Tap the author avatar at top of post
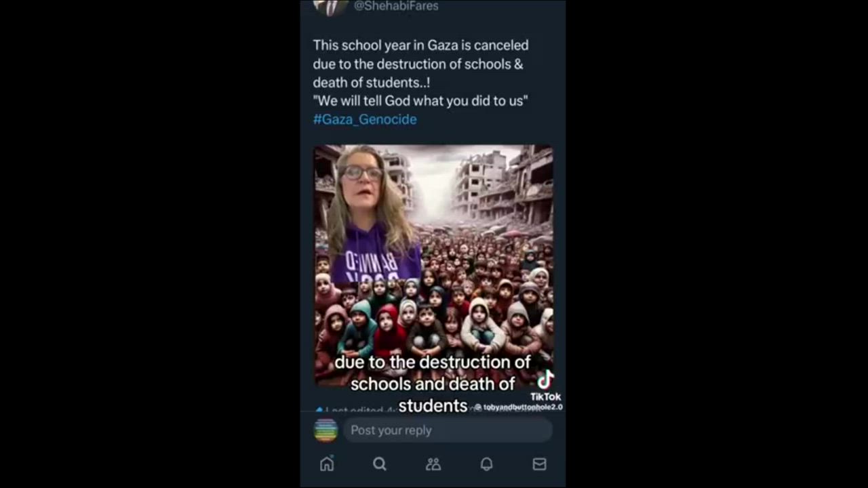The image size is (868, 488). click(x=331, y=7)
